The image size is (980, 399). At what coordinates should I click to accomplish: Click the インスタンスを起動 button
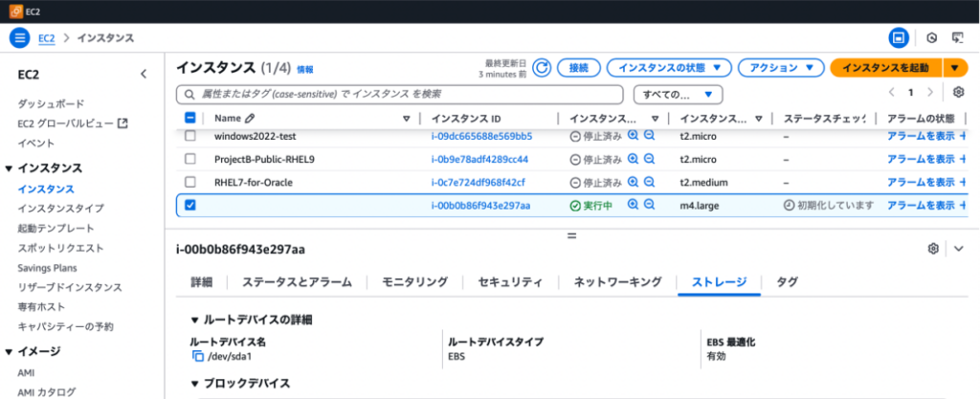point(886,68)
